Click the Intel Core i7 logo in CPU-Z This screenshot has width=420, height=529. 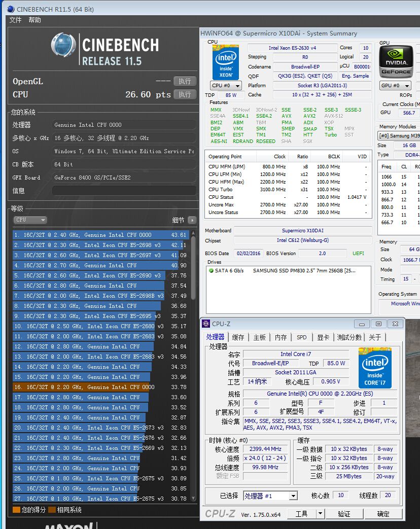point(375,368)
